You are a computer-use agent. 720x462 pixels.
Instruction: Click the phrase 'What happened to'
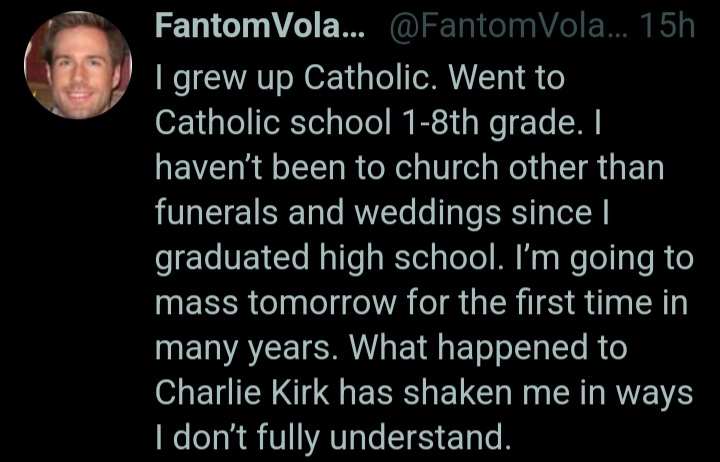point(489,349)
